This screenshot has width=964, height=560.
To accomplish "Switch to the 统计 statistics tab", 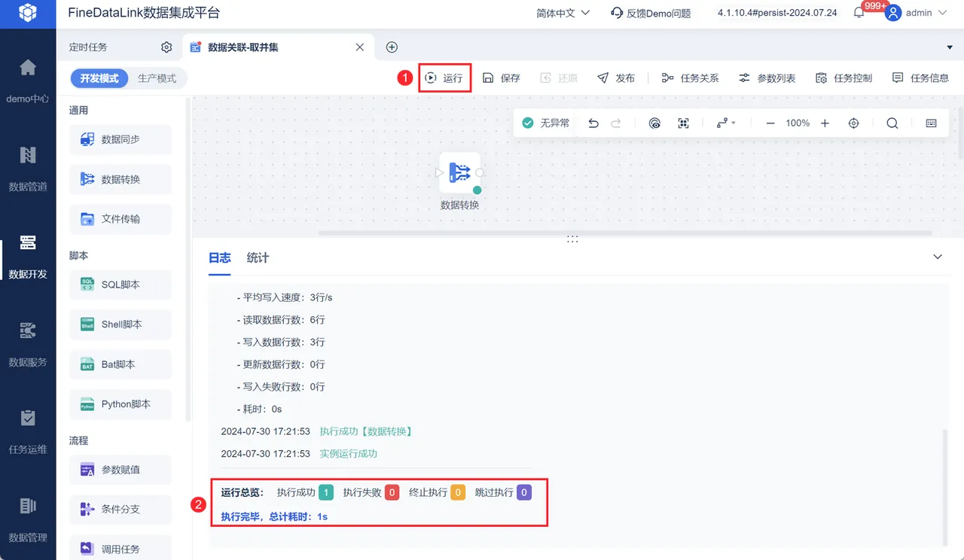I will tap(258, 257).
